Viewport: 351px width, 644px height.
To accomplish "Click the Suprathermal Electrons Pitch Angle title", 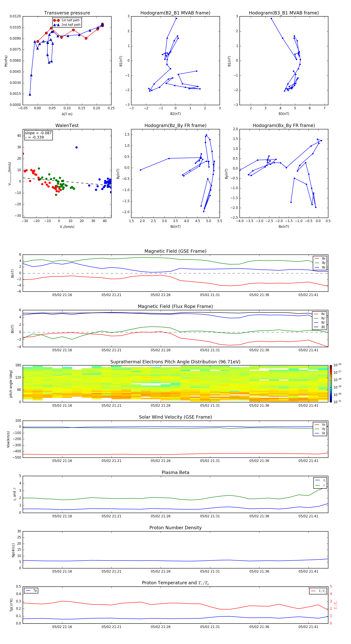I will 175,362.
